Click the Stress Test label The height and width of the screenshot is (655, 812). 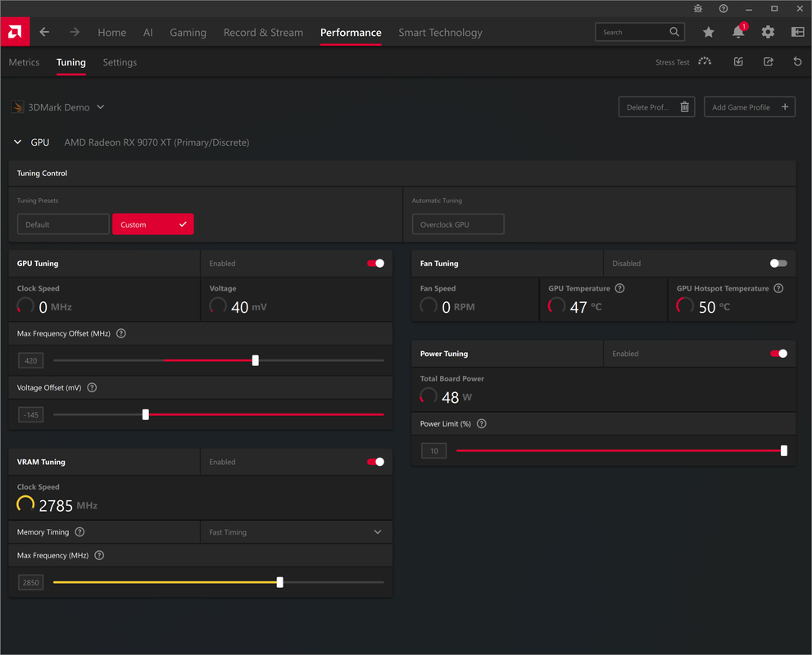[672, 62]
